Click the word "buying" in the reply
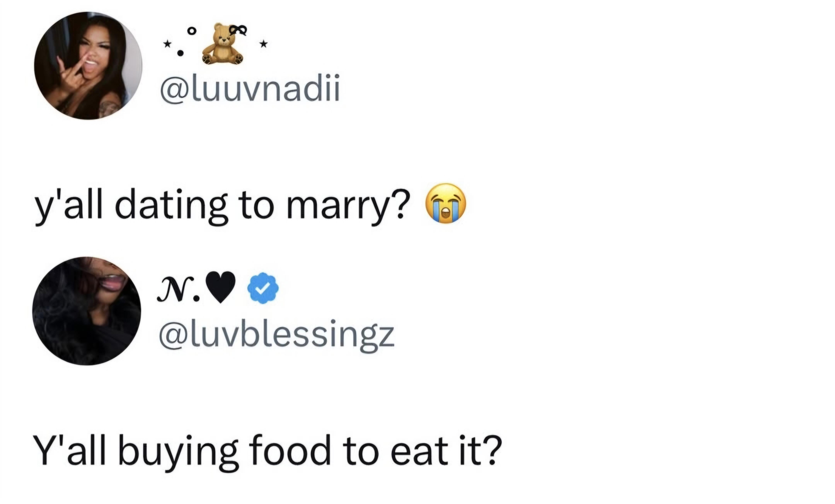 178,452
